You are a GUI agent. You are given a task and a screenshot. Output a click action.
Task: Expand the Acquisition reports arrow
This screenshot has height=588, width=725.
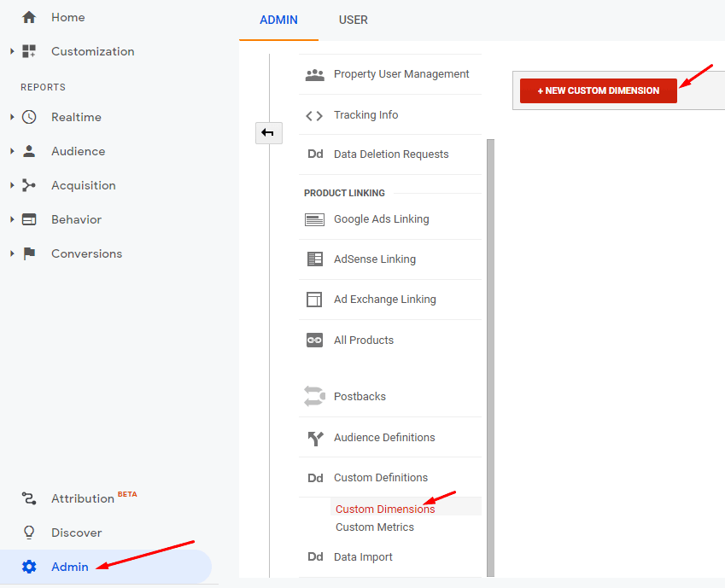pos(12,185)
